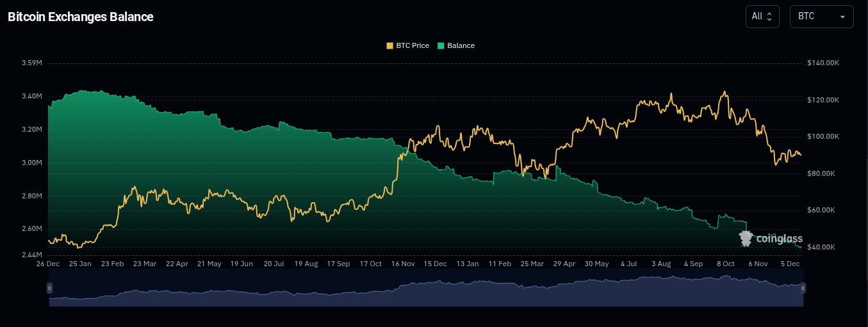868x327 pixels.
Task: Click the right handle of the range slider
Action: point(803,288)
